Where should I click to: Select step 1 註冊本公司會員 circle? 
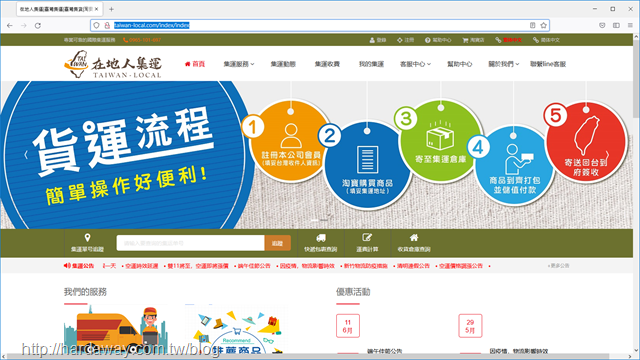click(x=291, y=141)
